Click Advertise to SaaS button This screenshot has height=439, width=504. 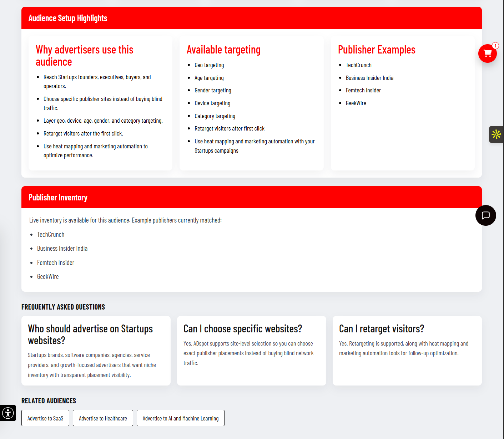tap(45, 418)
